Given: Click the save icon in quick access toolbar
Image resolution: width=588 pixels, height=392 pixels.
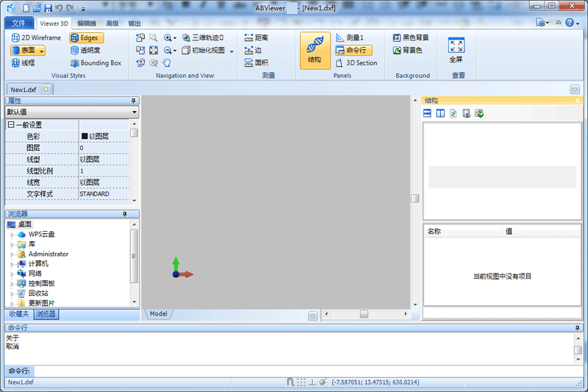Looking at the screenshot, I should click(x=48, y=8).
